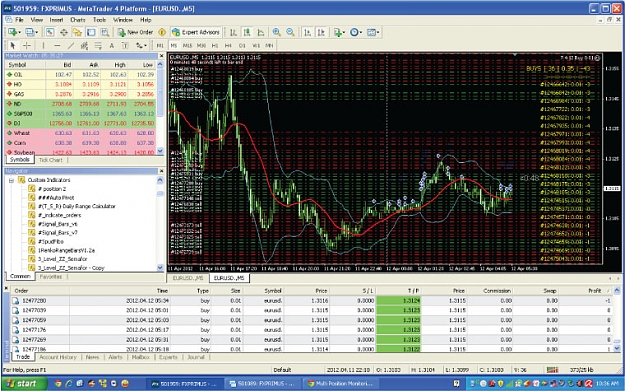Switch timeframe to M15
The image size is (625, 391).
[x=187, y=46]
